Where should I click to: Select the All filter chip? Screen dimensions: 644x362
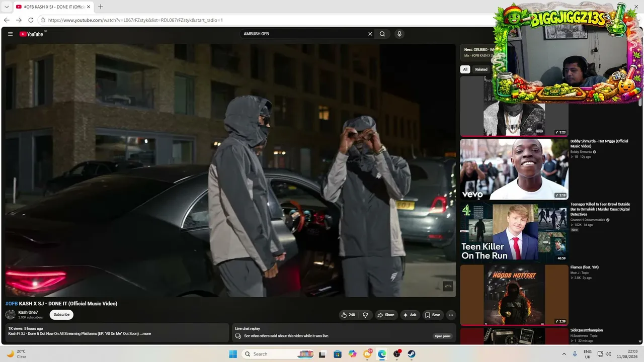pyautogui.click(x=465, y=69)
